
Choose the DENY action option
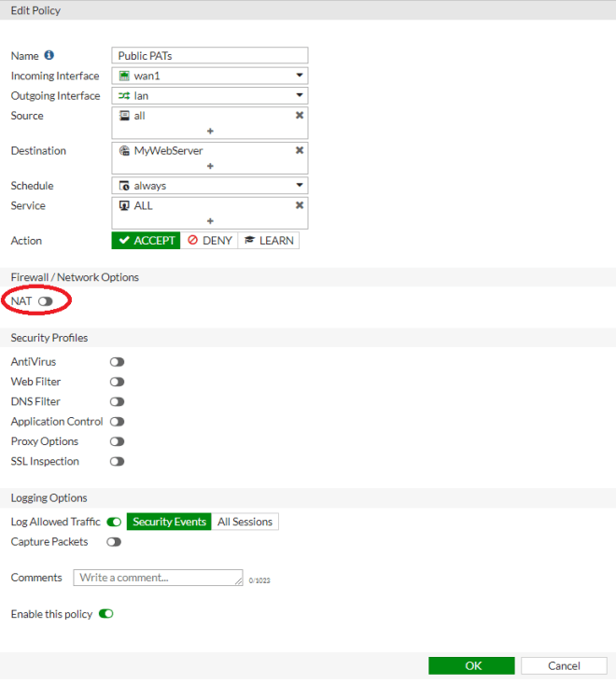coord(209,241)
